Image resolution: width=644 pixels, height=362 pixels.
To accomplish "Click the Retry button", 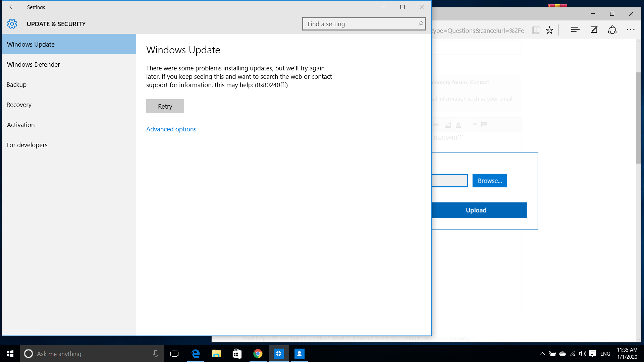I will coord(165,106).
